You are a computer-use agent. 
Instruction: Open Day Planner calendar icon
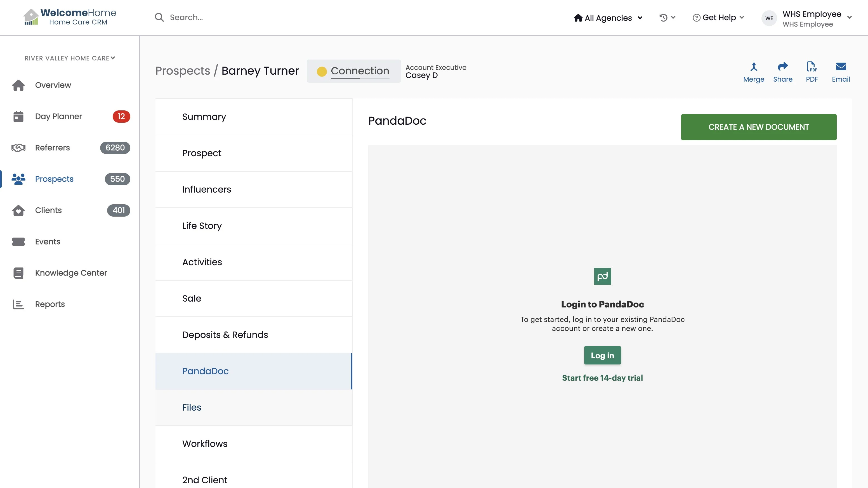18,117
